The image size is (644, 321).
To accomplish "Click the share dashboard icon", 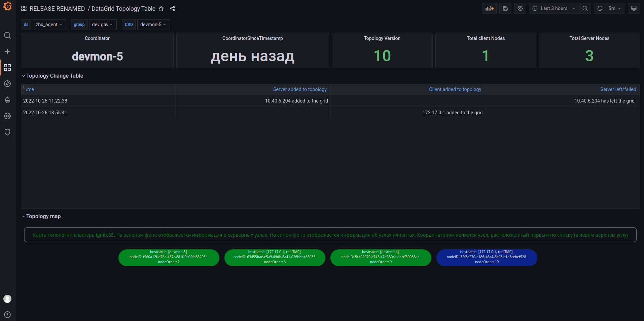I will click(x=173, y=9).
